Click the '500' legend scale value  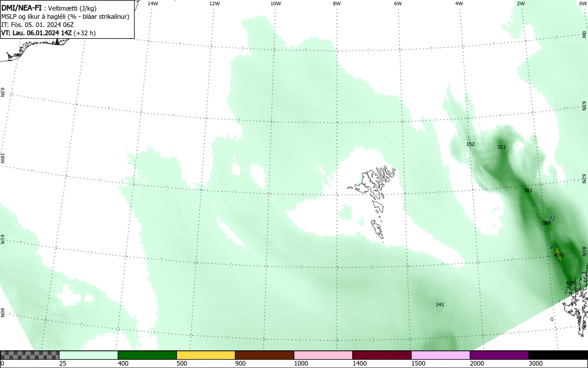(182, 363)
